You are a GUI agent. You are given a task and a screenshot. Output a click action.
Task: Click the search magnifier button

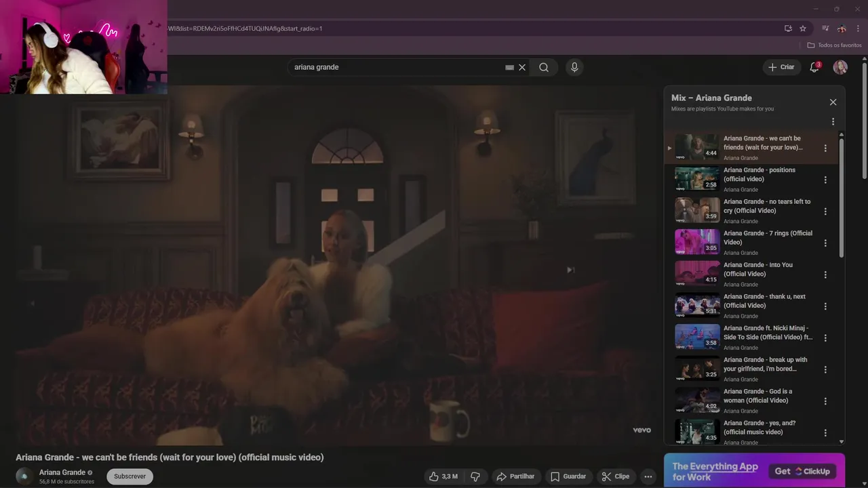coord(544,67)
